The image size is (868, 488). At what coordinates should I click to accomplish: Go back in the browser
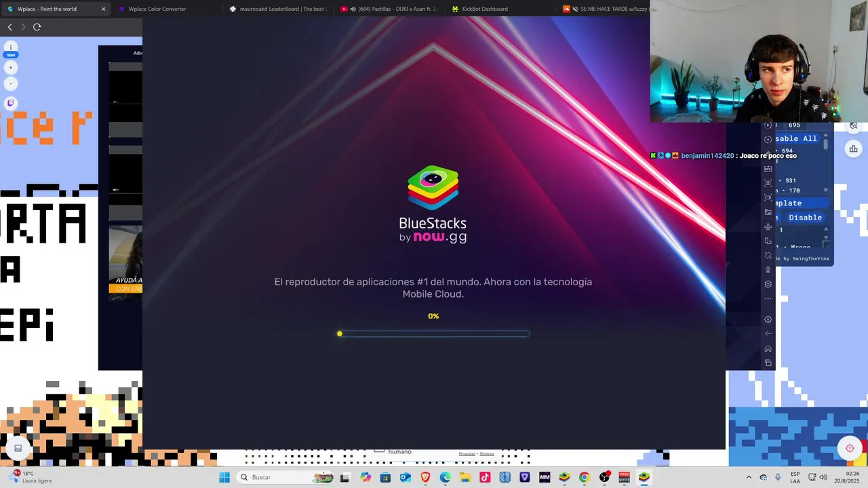[9, 27]
